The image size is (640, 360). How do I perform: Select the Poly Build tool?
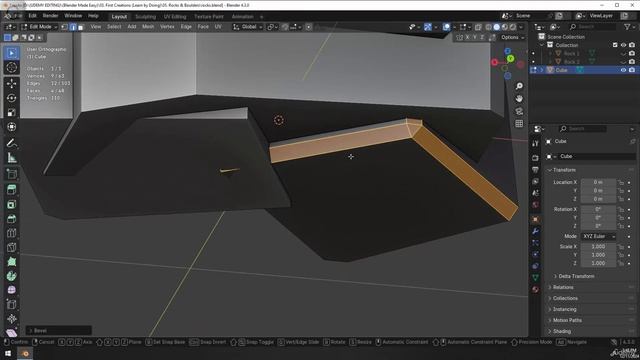coord(11,262)
